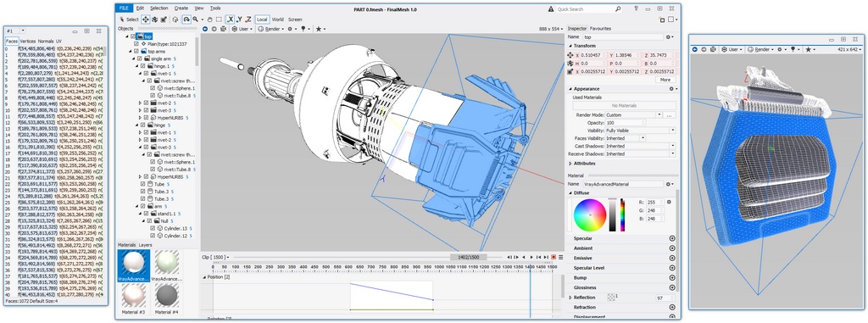The width and height of the screenshot is (868, 323).
Task: Open the Selection menu
Action: point(159,8)
